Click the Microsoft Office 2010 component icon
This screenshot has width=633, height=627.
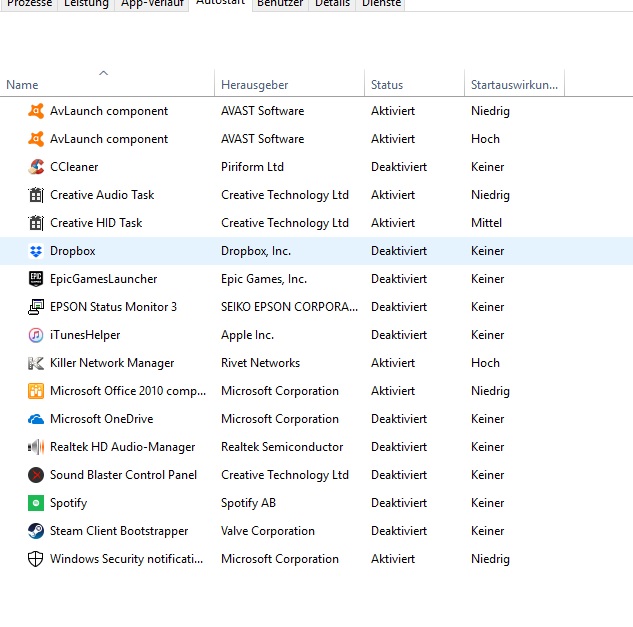tap(36, 391)
